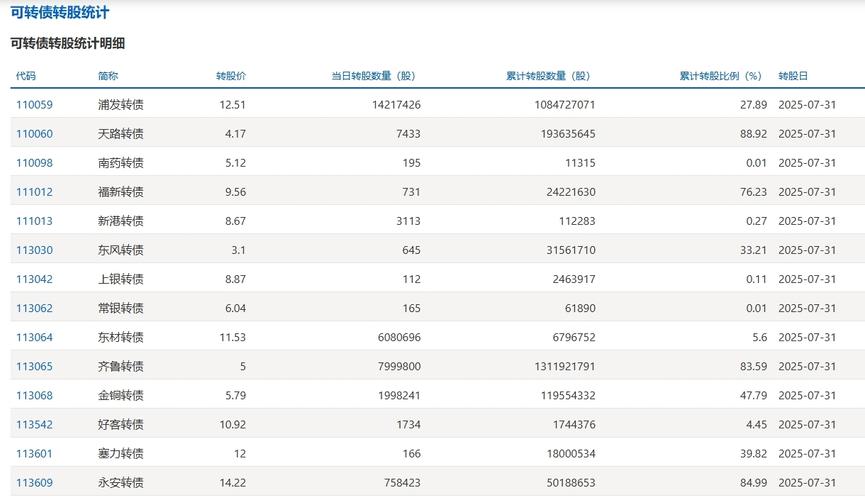Click cumulative value 24221630
865x500 pixels.
pos(571,192)
